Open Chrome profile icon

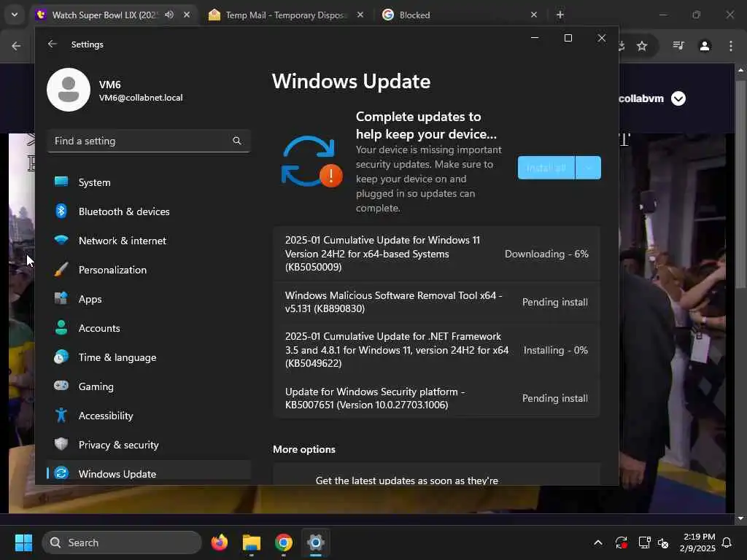(705, 46)
